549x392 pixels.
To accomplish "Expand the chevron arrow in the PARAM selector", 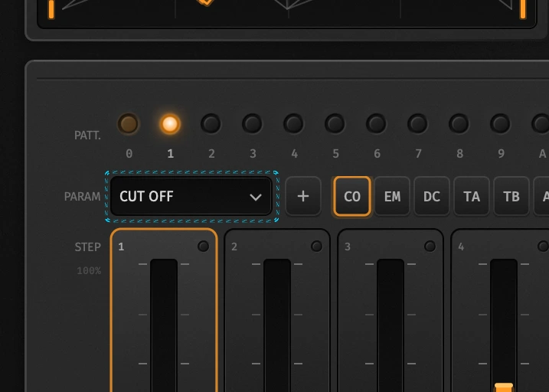I will (256, 197).
